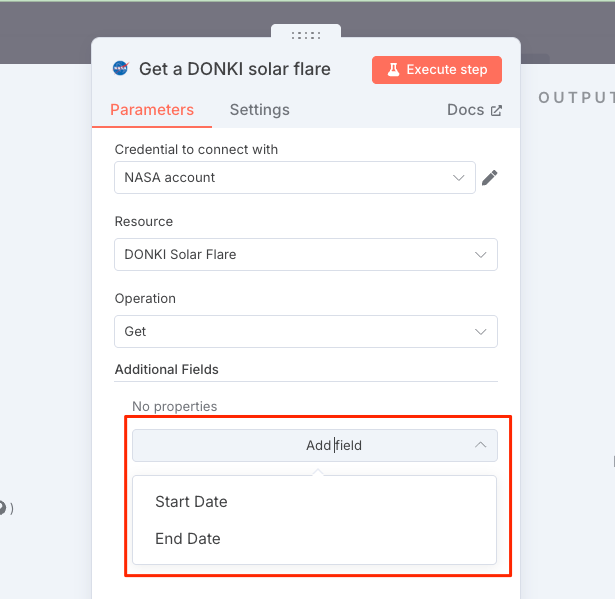
Task: Click the node title Get a DONKI solar flare
Action: pos(235,69)
